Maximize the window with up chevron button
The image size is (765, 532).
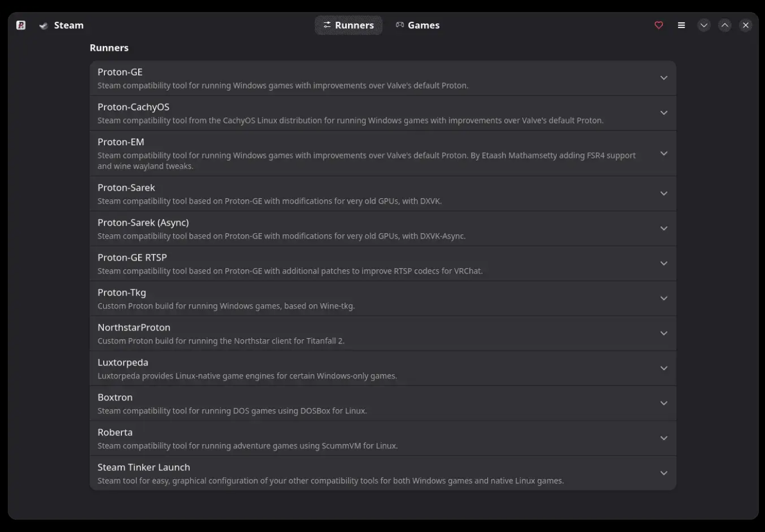[725, 25]
